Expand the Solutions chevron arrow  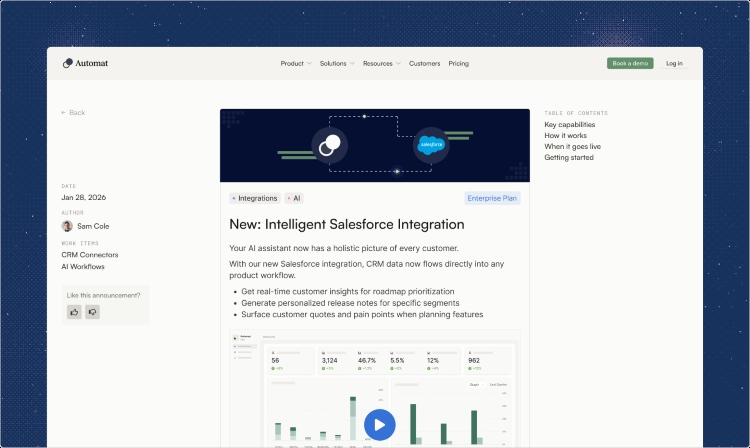point(352,64)
